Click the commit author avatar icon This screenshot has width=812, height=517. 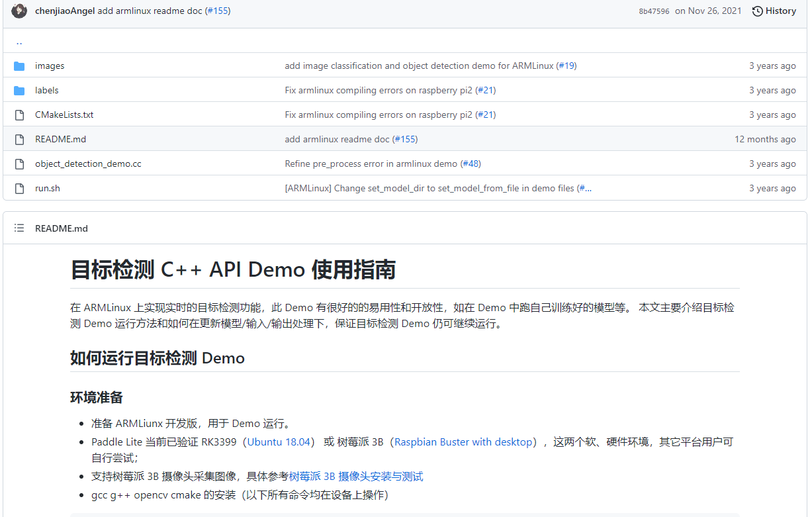pos(19,11)
